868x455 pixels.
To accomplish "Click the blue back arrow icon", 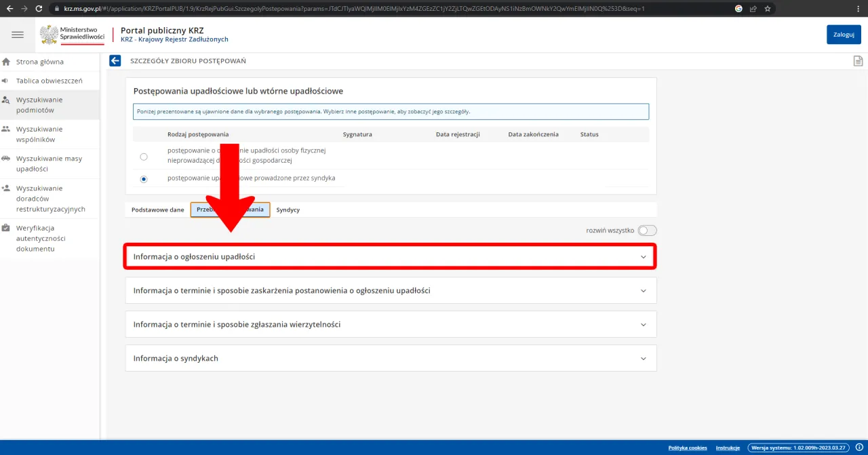I will click(x=115, y=61).
